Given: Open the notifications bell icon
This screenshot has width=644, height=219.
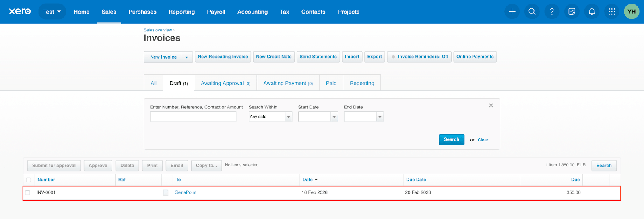Looking at the screenshot, I should click(x=592, y=12).
